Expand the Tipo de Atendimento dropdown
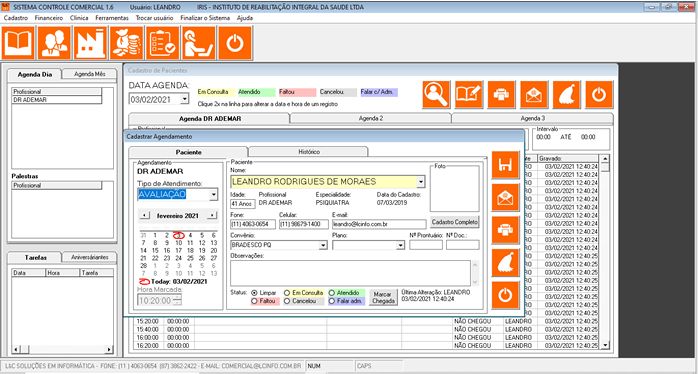This screenshot has height=374, width=698. coord(214,195)
